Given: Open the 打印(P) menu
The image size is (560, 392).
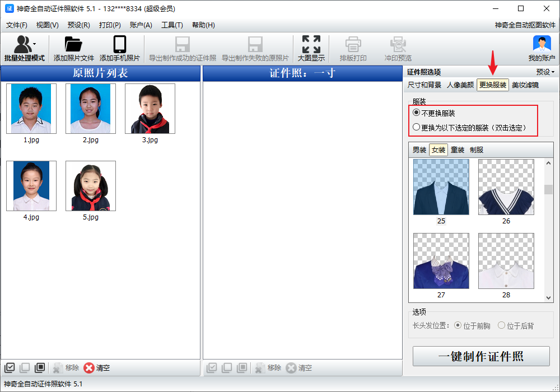Looking at the screenshot, I should click(110, 25).
